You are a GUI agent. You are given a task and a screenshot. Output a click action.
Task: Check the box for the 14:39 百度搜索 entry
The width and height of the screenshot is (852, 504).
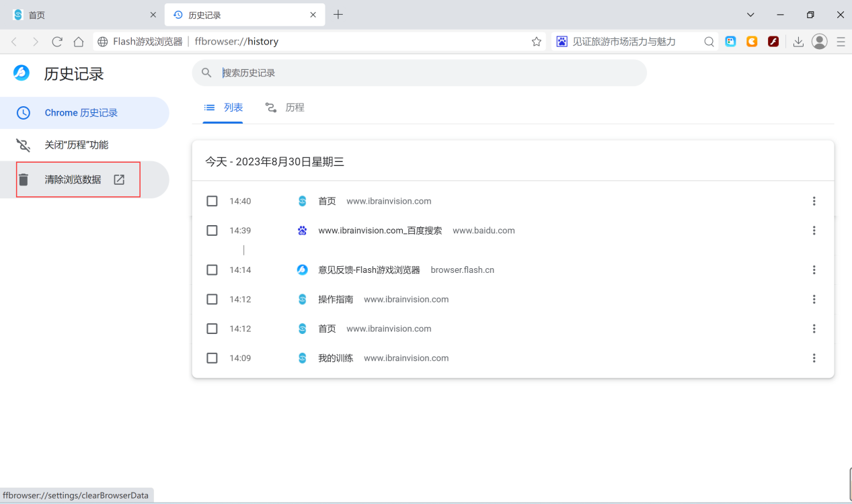pyautogui.click(x=212, y=230)
